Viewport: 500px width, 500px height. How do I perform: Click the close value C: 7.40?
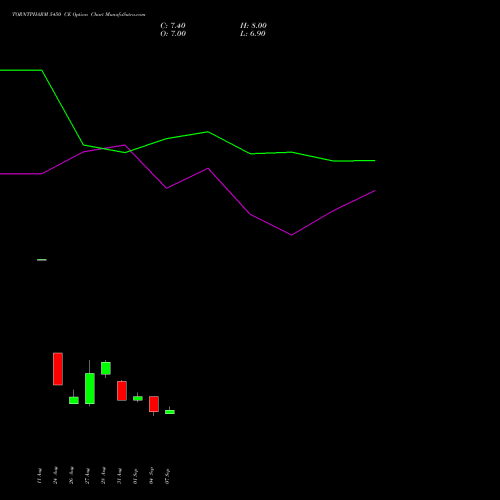point(173,26)
